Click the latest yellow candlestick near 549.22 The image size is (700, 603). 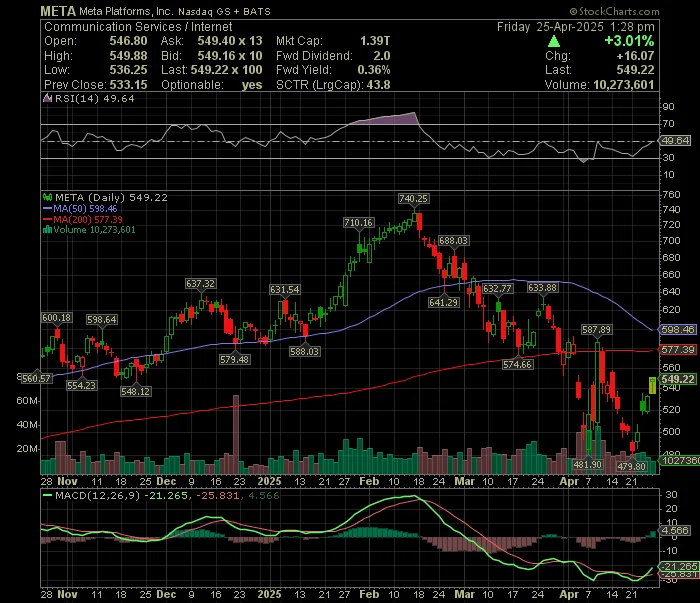pyautogui.click(x=652, y=386)
